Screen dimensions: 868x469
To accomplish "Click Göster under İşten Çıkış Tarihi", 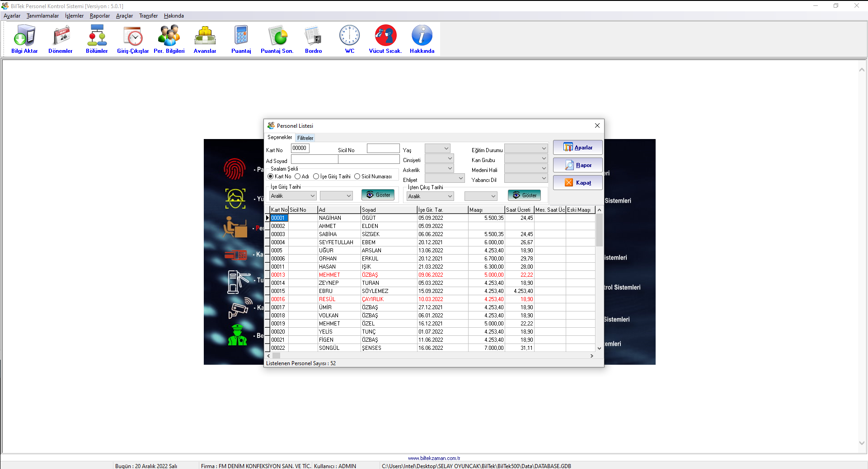I will tap(524, 195).
